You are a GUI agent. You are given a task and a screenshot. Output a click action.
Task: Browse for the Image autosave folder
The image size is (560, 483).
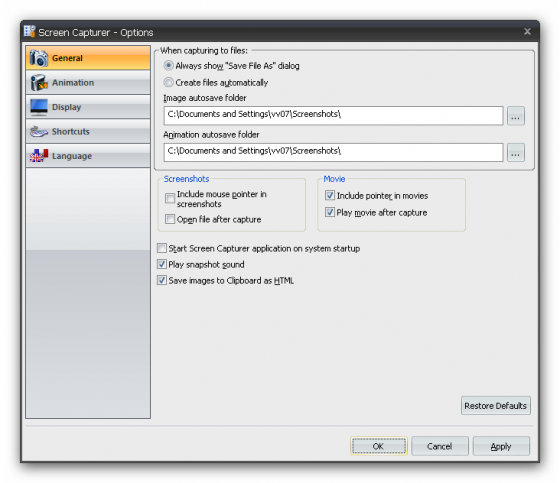pyautogui.click(x=515, y=116)
